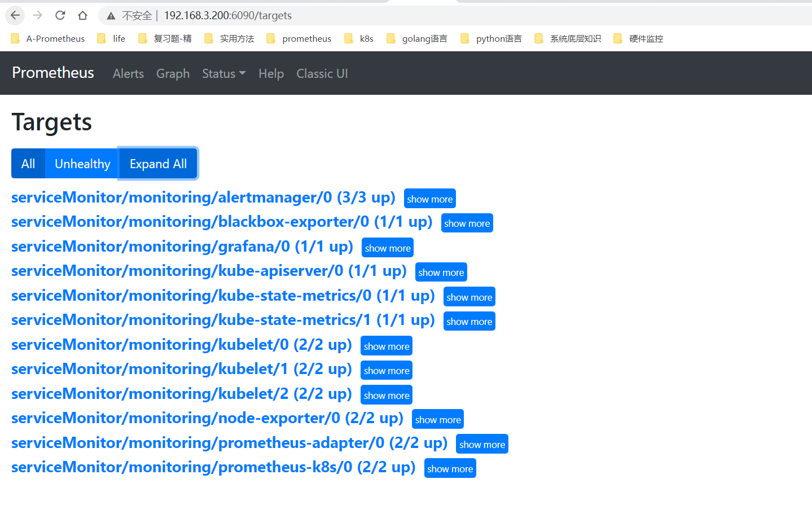Show more for blackbox-exporter/0
Image resolution: width=812 pixels, height=514 pixels.
coord(467,223)
